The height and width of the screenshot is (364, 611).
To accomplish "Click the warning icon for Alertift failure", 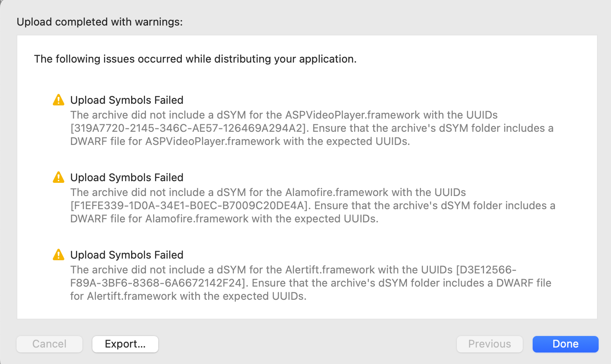I will point(59,254).
